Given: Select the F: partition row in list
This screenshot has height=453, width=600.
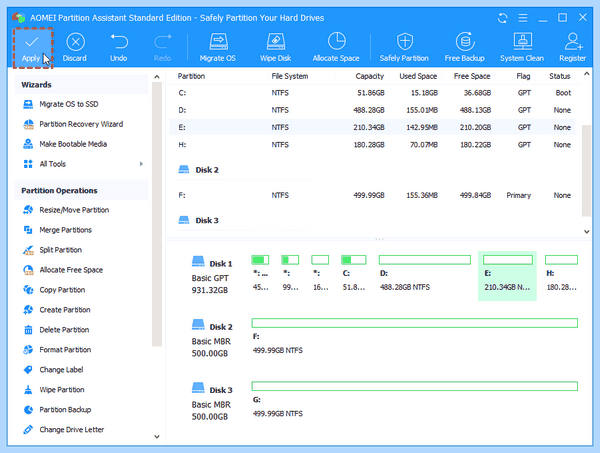Looking at the screenshot, I should click(x=372, y=195).
